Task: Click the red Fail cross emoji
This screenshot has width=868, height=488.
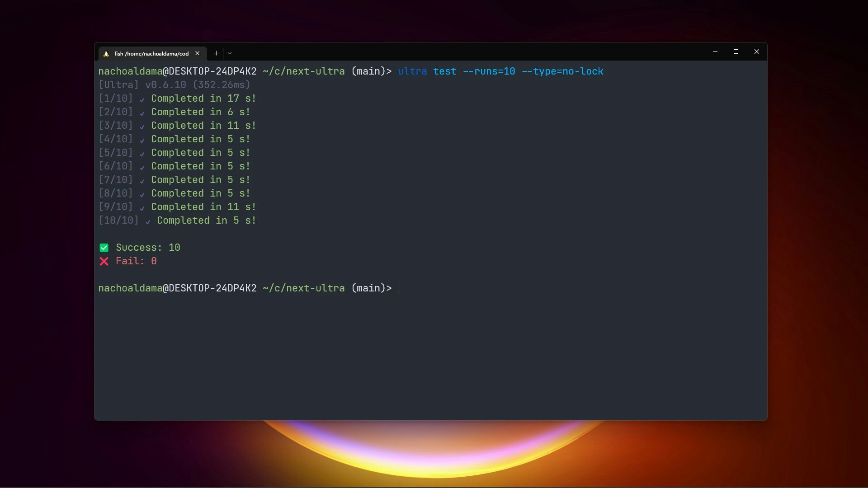Action: [104, 261]
